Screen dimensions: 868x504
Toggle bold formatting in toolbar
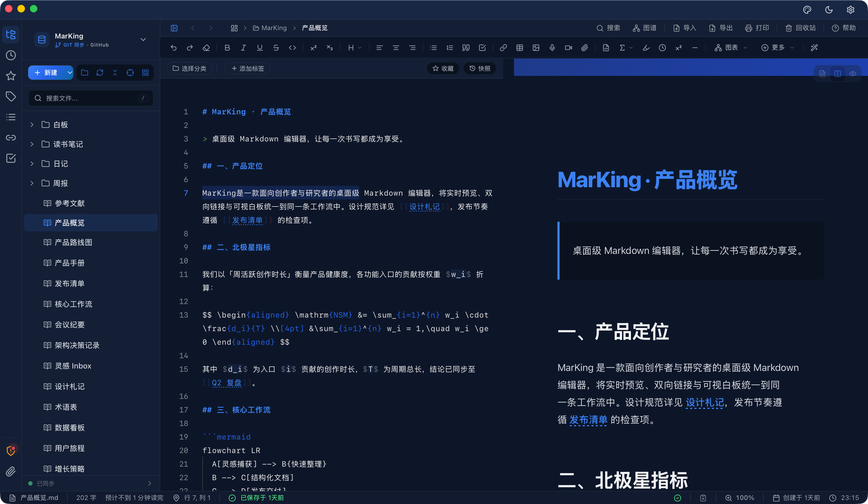(227, 48)
